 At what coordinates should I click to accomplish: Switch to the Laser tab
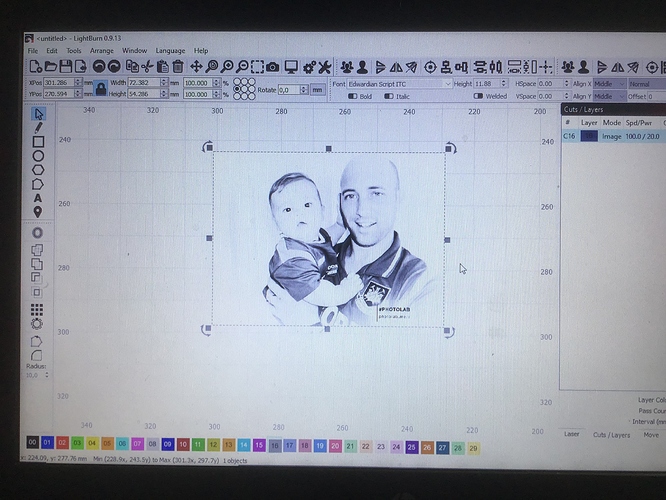point(571,434)
